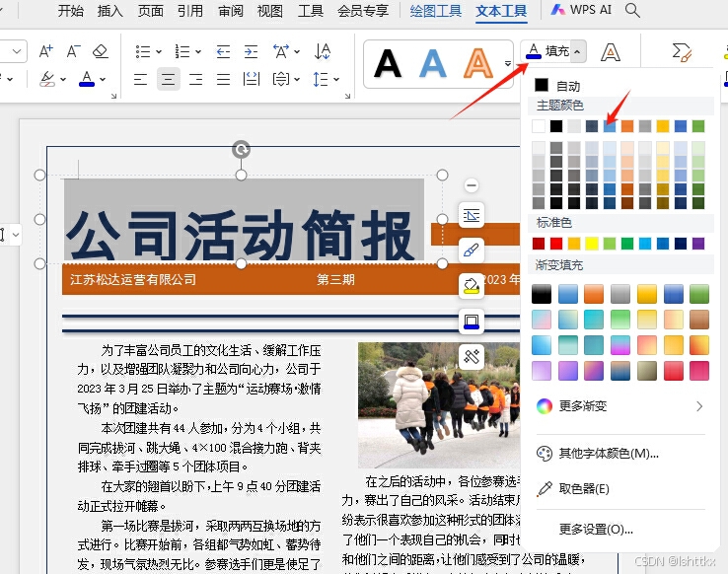Image resolution: width=728 pixels, height=574 pixels.
Task: Toggle center alignment
Action: coord(168,79)
